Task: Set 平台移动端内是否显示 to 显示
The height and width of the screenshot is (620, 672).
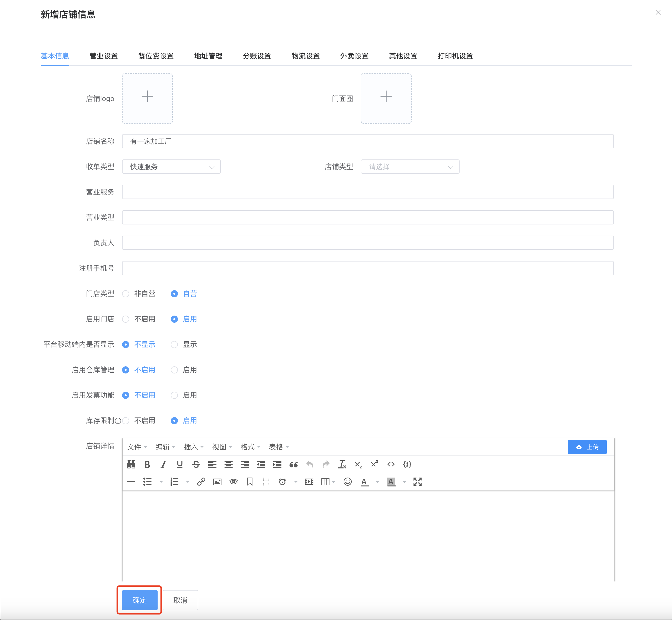Action: tap(174, 344)
